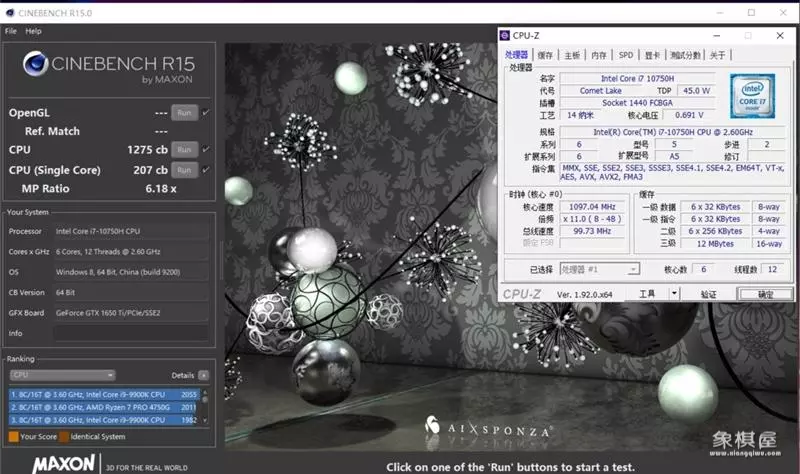The height and width of the screenshot is (474, 800).
Task: Expand the 工具 dropdown arrow in CPU-Z
Action: [x=674, y=293]
